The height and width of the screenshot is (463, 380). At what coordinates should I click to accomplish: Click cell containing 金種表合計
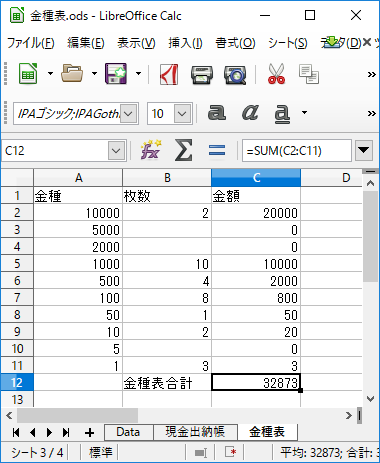[167, 383]
